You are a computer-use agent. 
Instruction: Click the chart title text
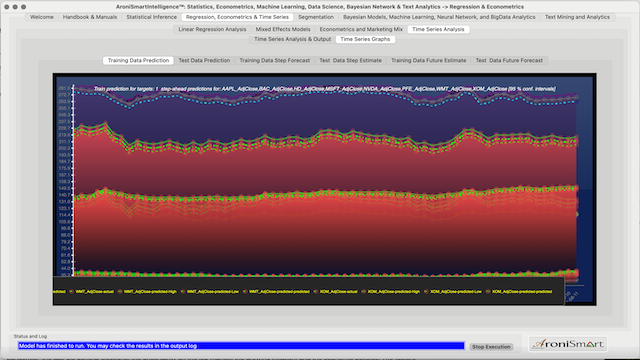pos(325,89)
